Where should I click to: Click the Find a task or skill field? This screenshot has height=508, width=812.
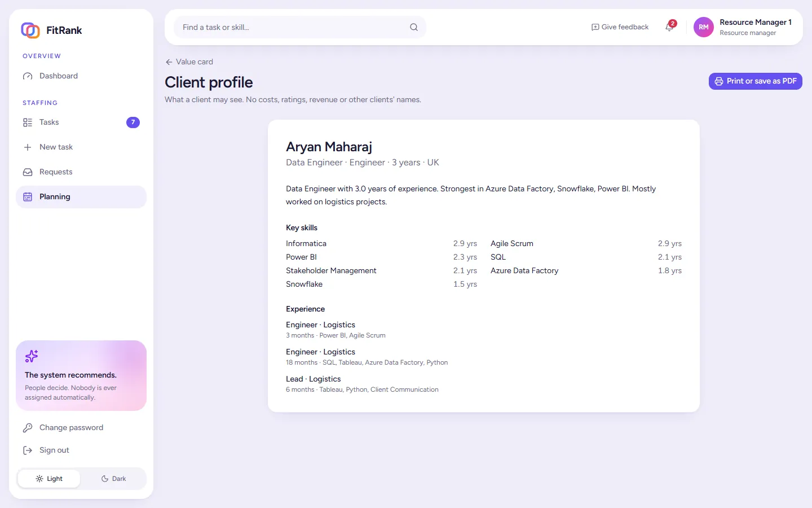[x=300, y=27]
